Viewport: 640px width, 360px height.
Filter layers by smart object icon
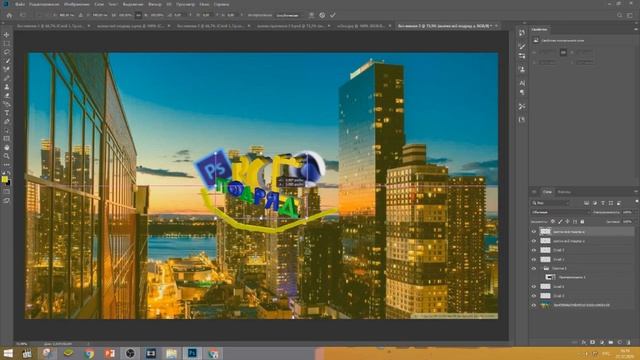(619, 203)
